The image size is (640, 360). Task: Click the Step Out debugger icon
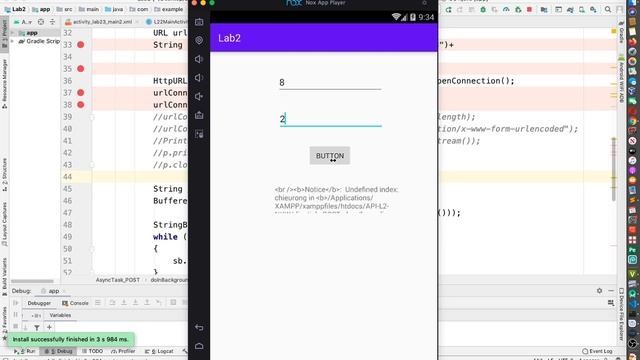pyautogui.click(x=147, y=302)
